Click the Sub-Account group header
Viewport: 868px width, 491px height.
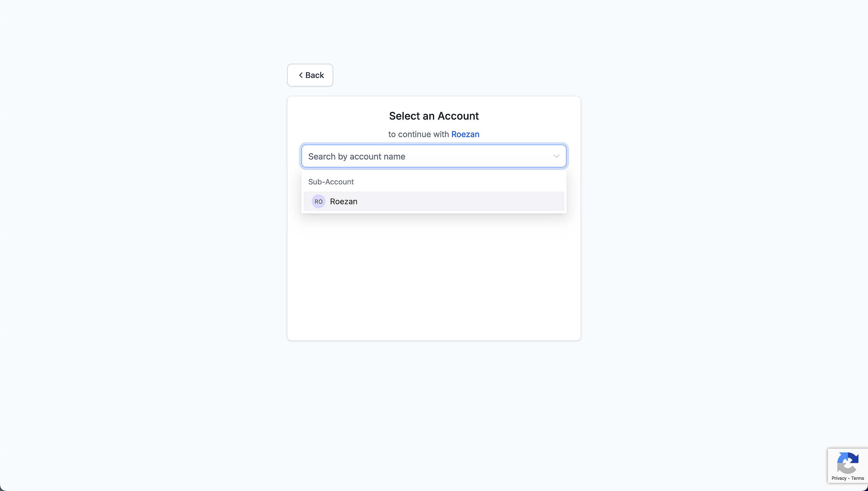[x=331, y=182]
